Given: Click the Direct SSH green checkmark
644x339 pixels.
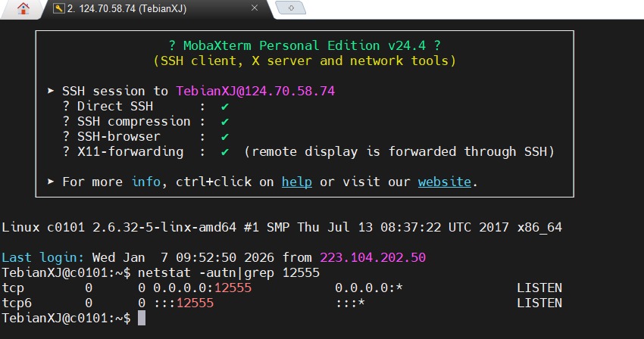Looking at the screenshot, I should (225, 107).
